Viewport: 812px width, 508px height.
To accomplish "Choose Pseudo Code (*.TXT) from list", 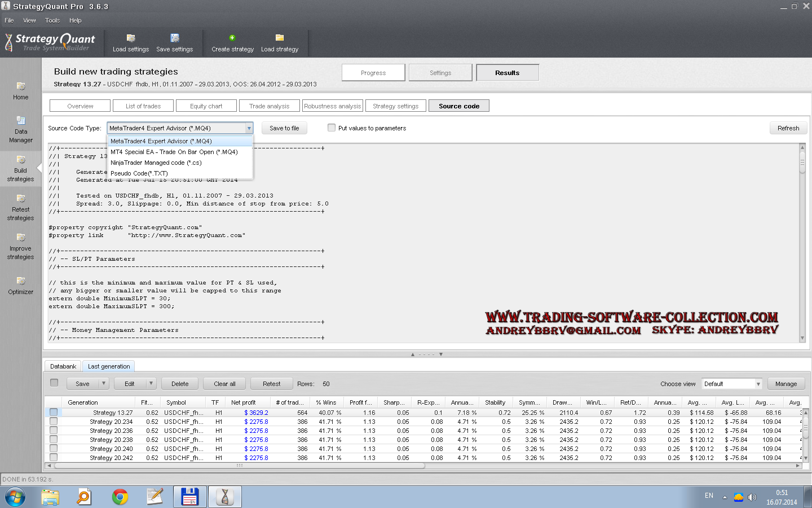I will (139, 173).
